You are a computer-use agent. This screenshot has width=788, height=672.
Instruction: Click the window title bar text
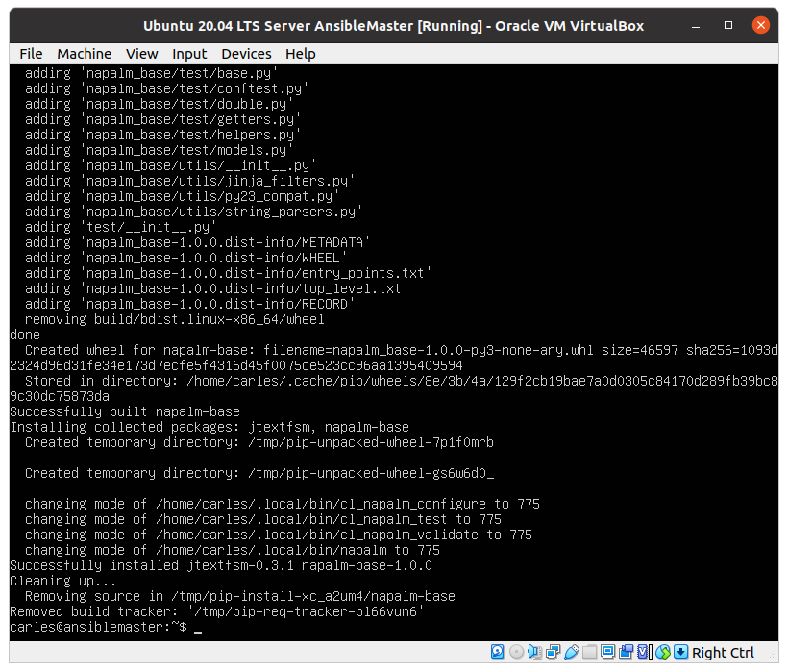[393, 26]
